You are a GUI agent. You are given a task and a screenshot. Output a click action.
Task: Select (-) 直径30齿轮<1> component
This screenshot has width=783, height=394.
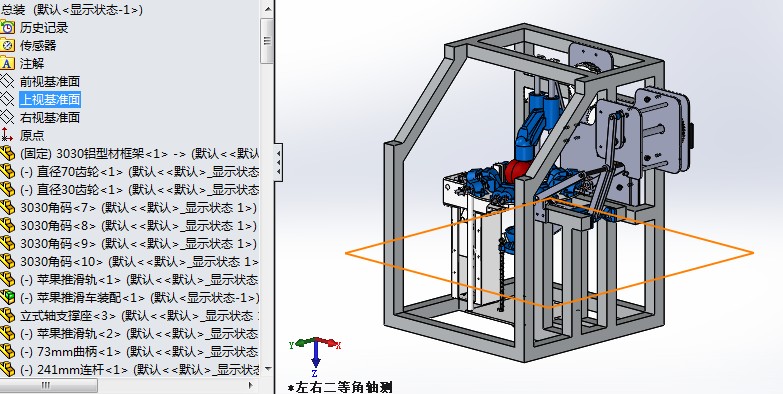pos(139,189)
